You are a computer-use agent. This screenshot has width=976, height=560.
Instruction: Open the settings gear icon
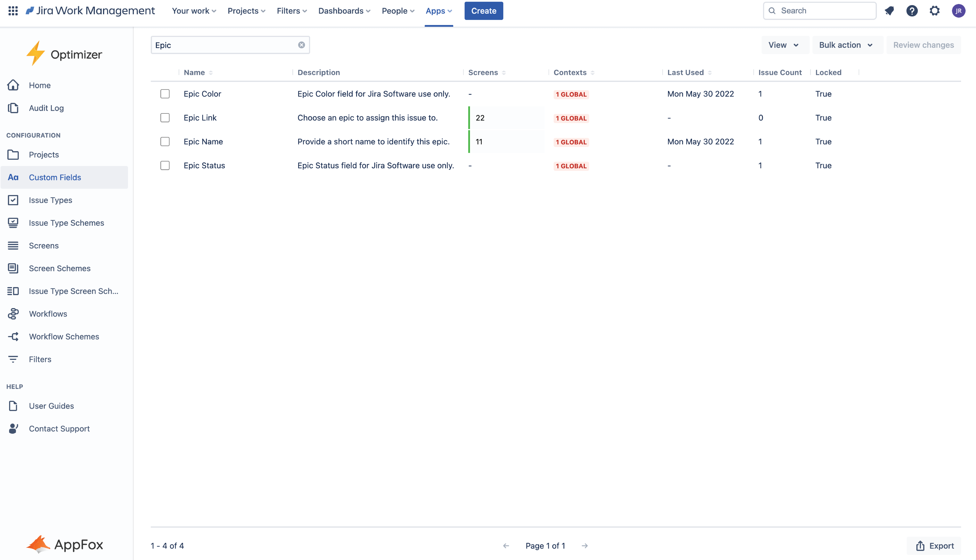(934, 11)
